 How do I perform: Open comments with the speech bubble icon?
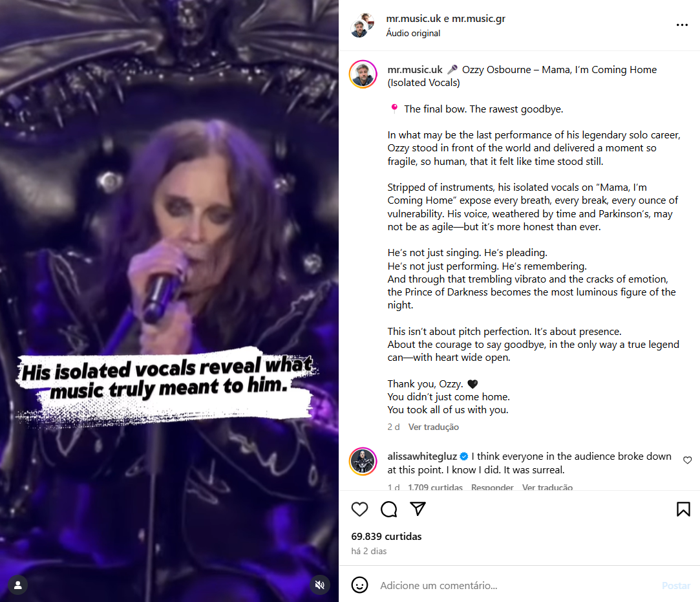pos(389,509)
